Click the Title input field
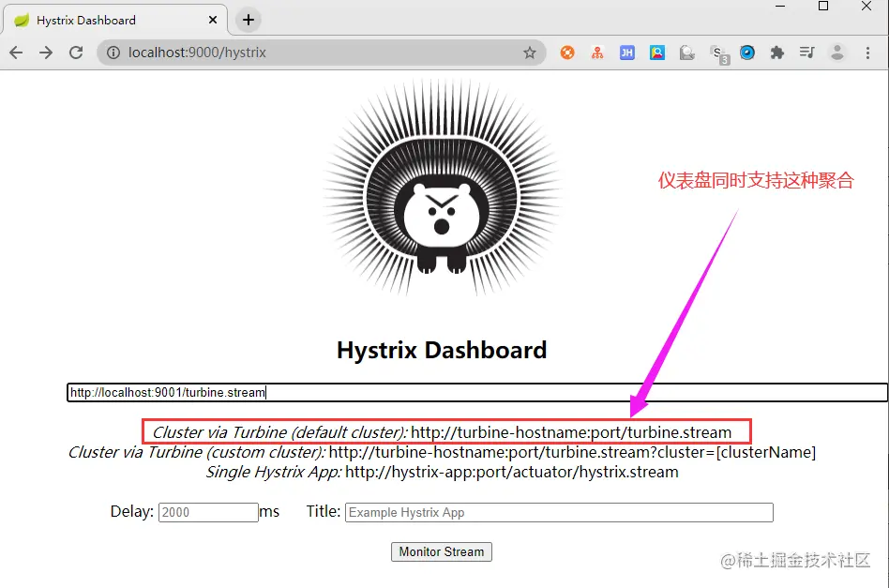 [559, 512]
